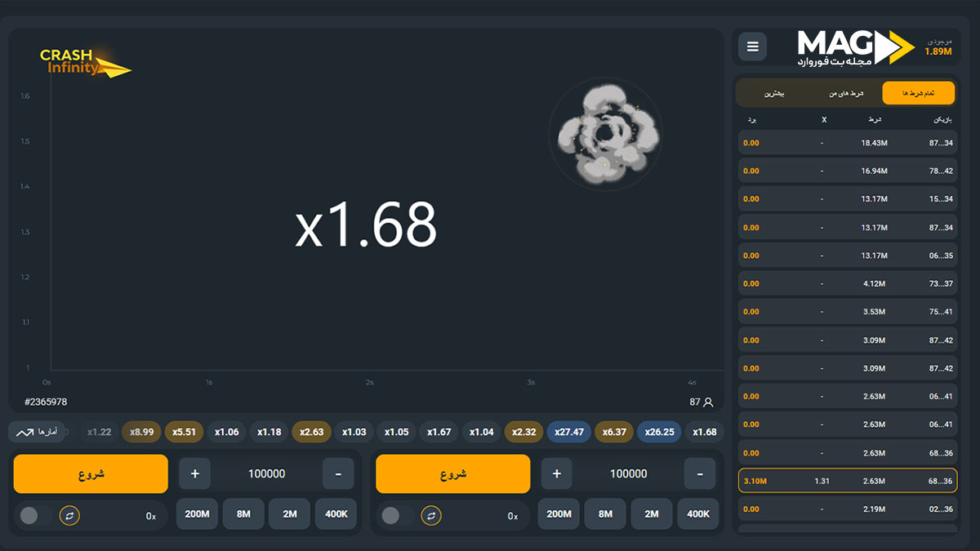Viewport: 980px width, 551px height.
Task: Switch to the شرط های من tab
Action: (x=845, y=93)
